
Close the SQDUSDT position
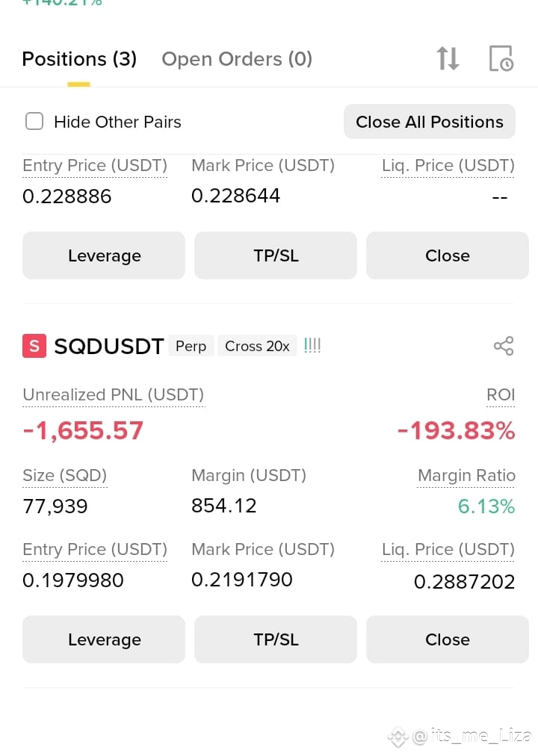pos(448,639)
